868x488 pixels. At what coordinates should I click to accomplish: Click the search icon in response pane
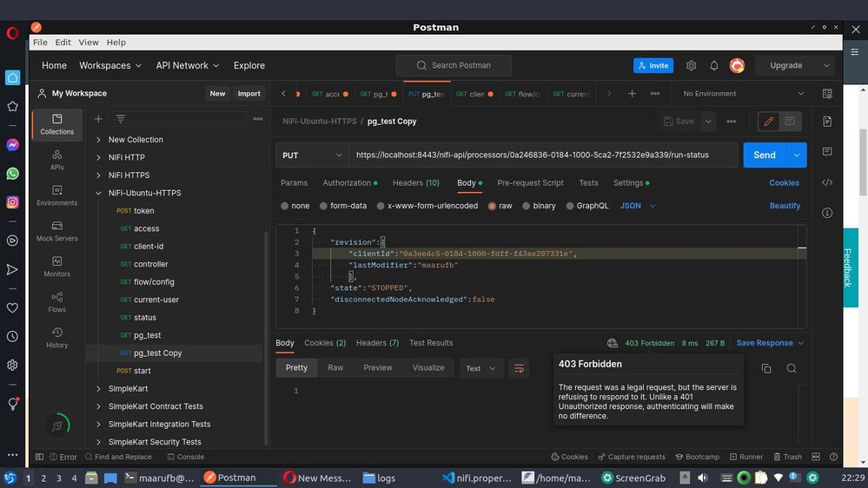791,368
